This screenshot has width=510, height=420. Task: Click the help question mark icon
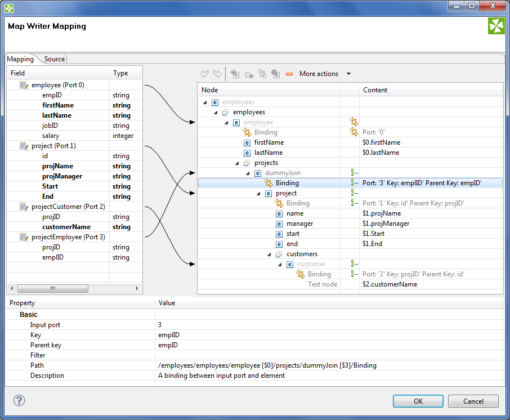(19, 400)
